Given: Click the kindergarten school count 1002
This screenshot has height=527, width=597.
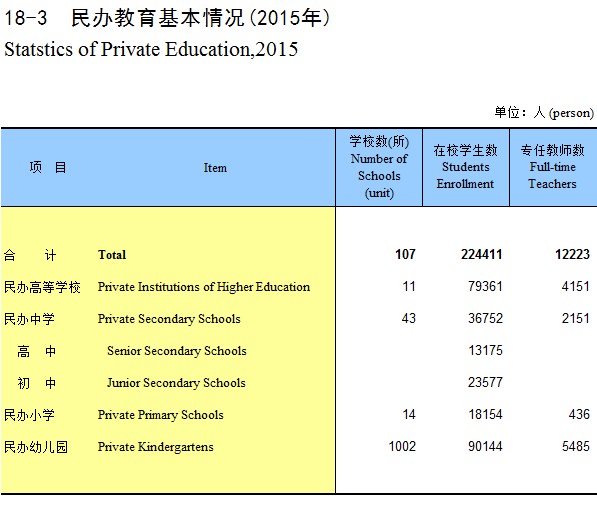Looking at the screenshot, I should pos(402,446).
